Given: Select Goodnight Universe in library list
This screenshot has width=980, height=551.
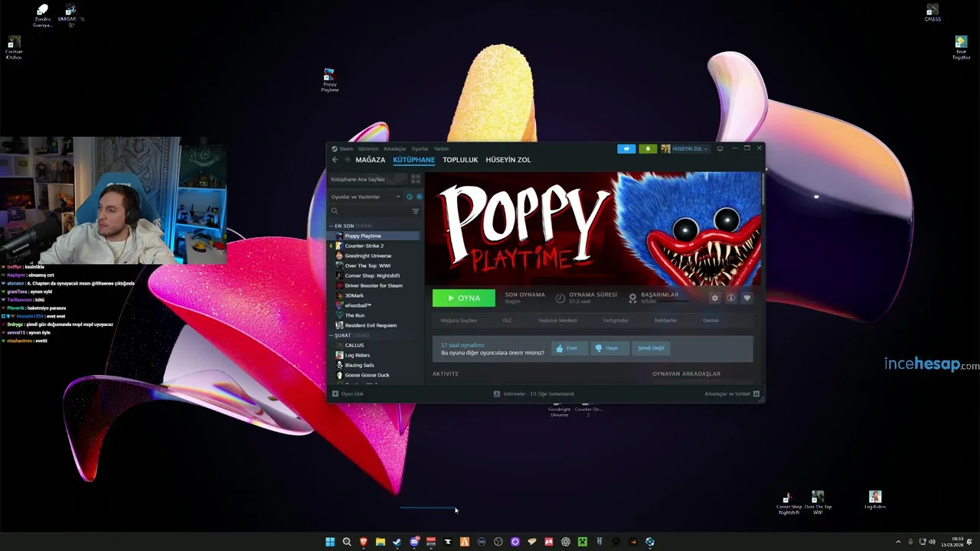Looking at the screenshot, I should click(374, 256).
